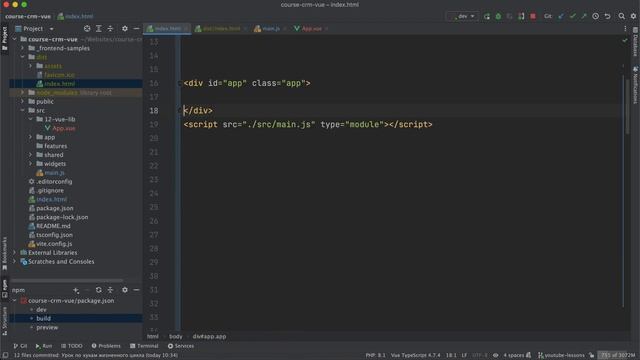Open Search Everywhere magnifier icon
The height and width of the screenshot is (360, 640).
point(622,16)
